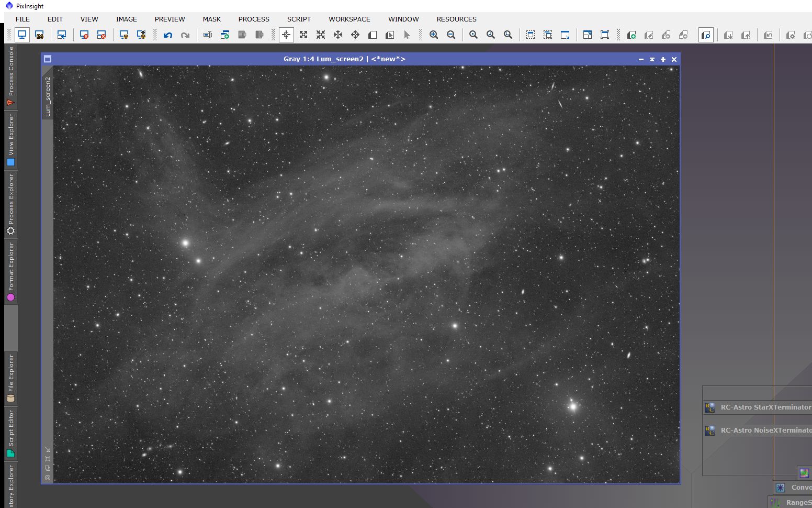
Task: Click the image window top-left corner icon
Action: point(48,59)
